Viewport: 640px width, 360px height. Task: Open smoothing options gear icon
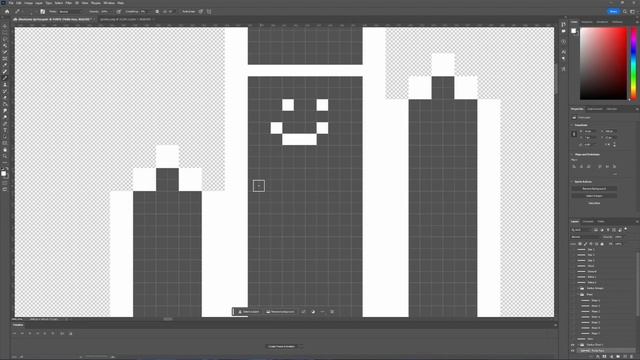157,11
